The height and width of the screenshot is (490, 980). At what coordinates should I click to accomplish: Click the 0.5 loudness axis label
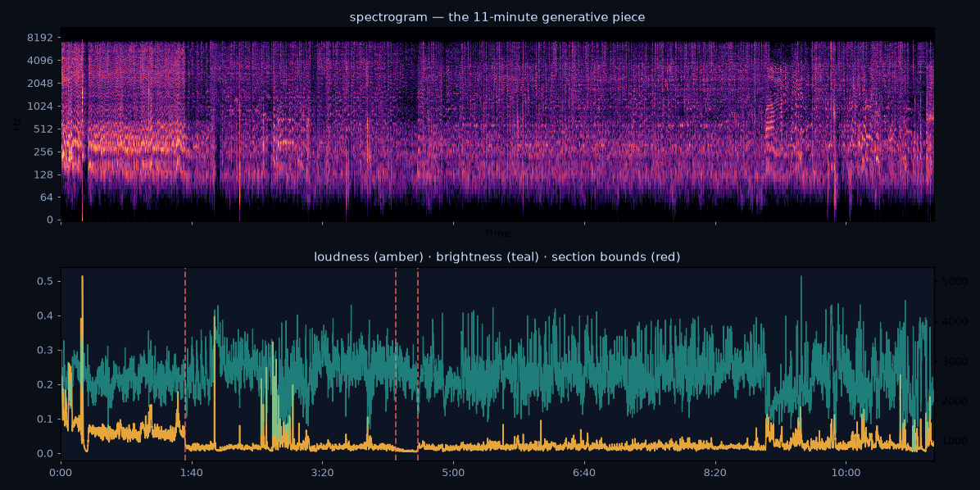coord(47,281)
